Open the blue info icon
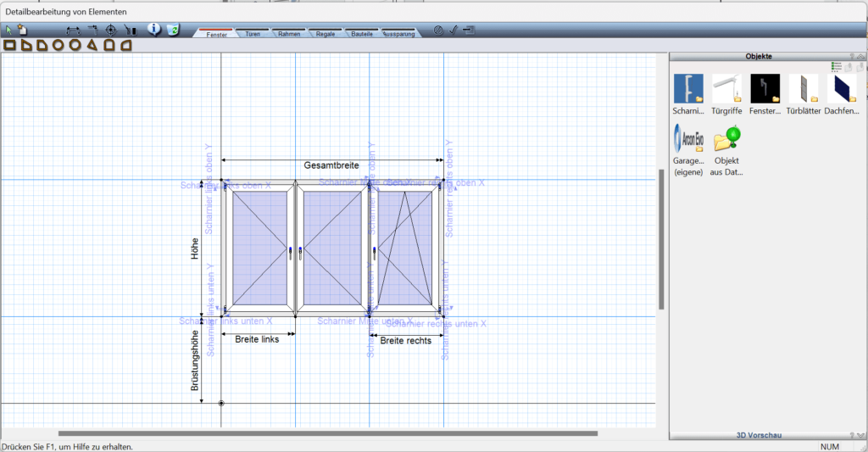Viewport: 868px width, 452px height. click(154, 29)
